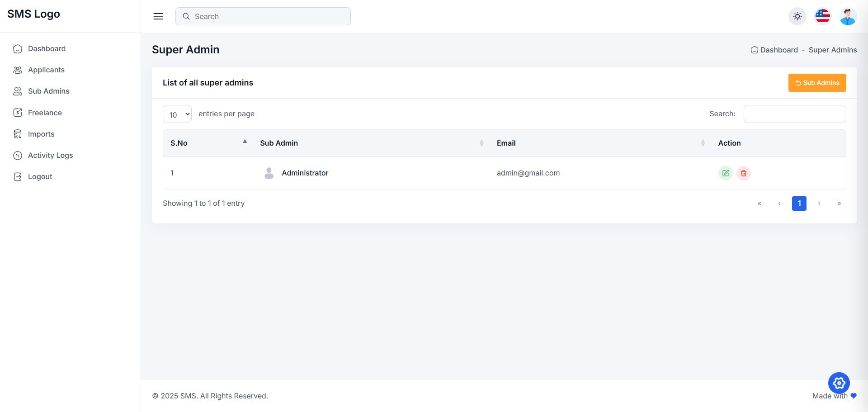
Task: Expand the entries per page dropdown
Action: click(177, 114)
